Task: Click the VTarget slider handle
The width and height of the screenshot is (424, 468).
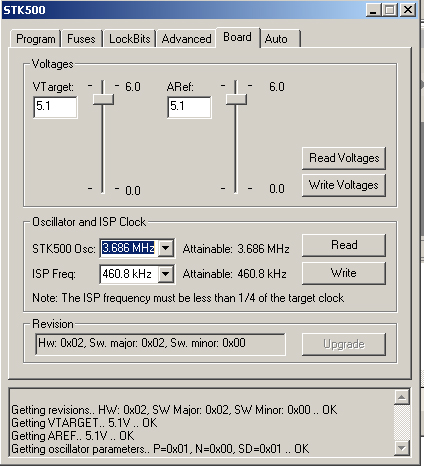Action: pyautogui.click(x=103, y=100)
